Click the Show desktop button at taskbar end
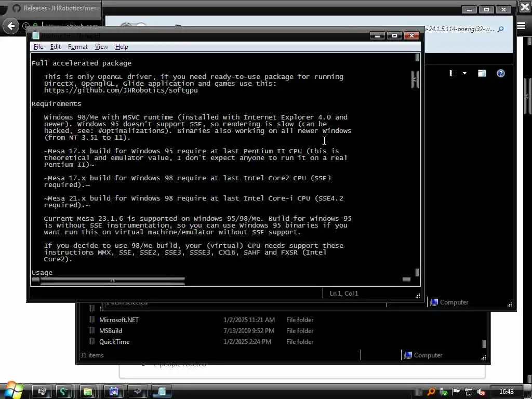This screenshot has width=532, height=399. click(528, 392)
